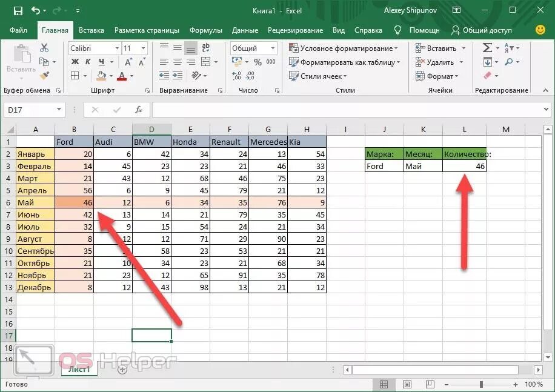Switch to Page Layout view icon
The width and height of the screenshot is (555, 392).
(x=407, y=384)
